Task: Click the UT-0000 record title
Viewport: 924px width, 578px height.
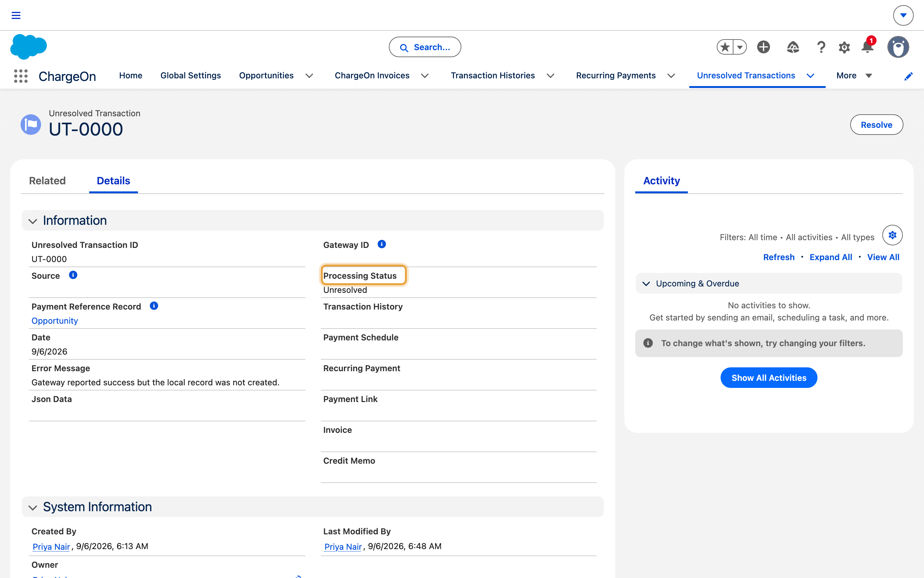Action: click(86, 129)
